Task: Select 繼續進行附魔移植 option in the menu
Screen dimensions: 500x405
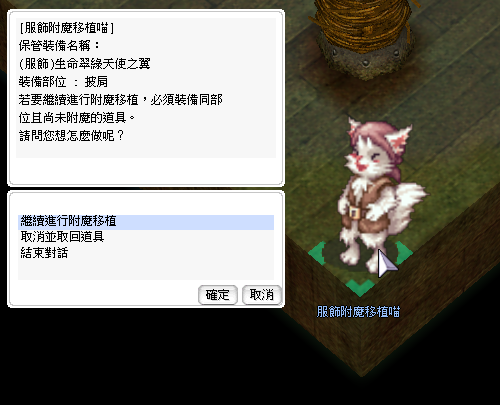Action: (146, 222)
